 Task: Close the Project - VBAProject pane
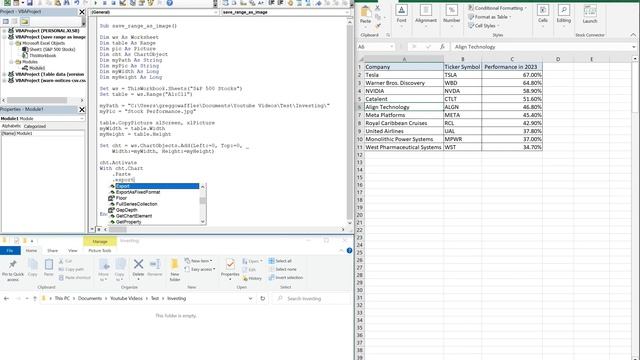pyautogui.click(x=82, y=12)
